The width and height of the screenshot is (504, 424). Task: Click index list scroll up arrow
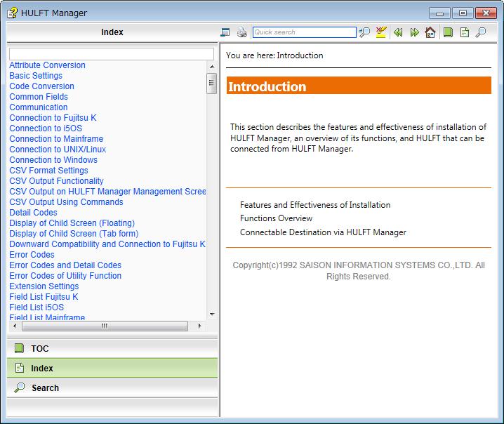[x=212, y=67]
